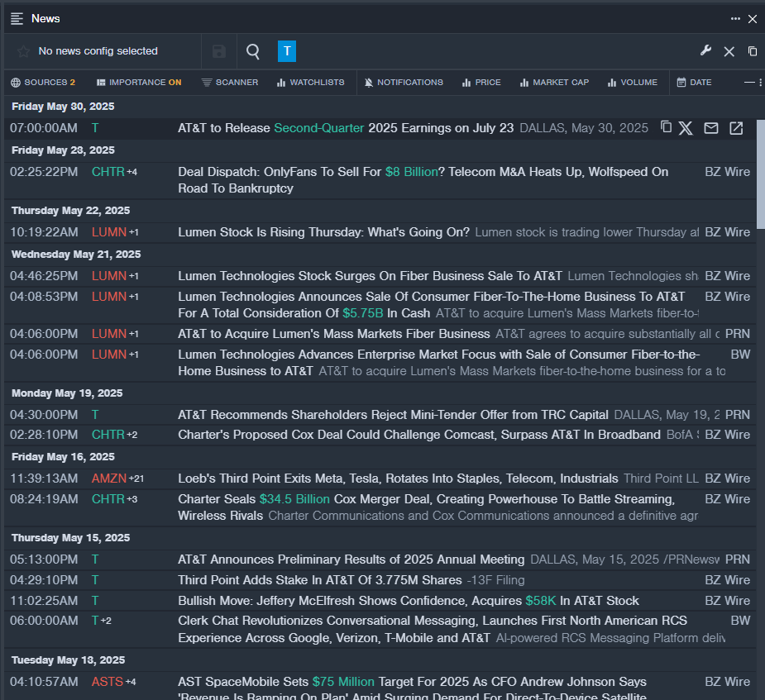Screen dimensions: 765x700
Task: Click PRN source on 04:30:00PM row
Action: point(738,415)
